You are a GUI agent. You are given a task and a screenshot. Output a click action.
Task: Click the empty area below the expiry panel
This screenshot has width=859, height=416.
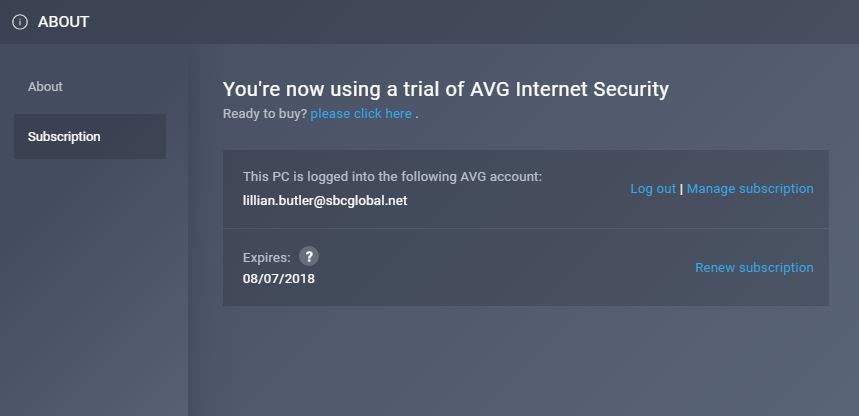coord(525,360)
